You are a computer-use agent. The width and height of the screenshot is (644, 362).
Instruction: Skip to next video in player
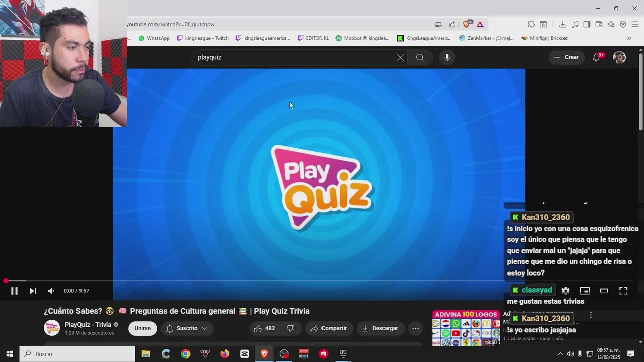click(33, 291)
